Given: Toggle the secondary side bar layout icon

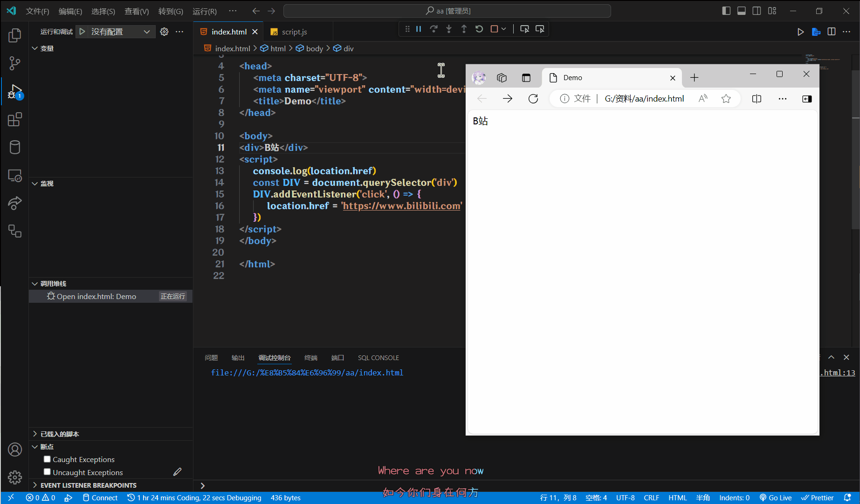Looking at the screenshot, I should 757,11.
